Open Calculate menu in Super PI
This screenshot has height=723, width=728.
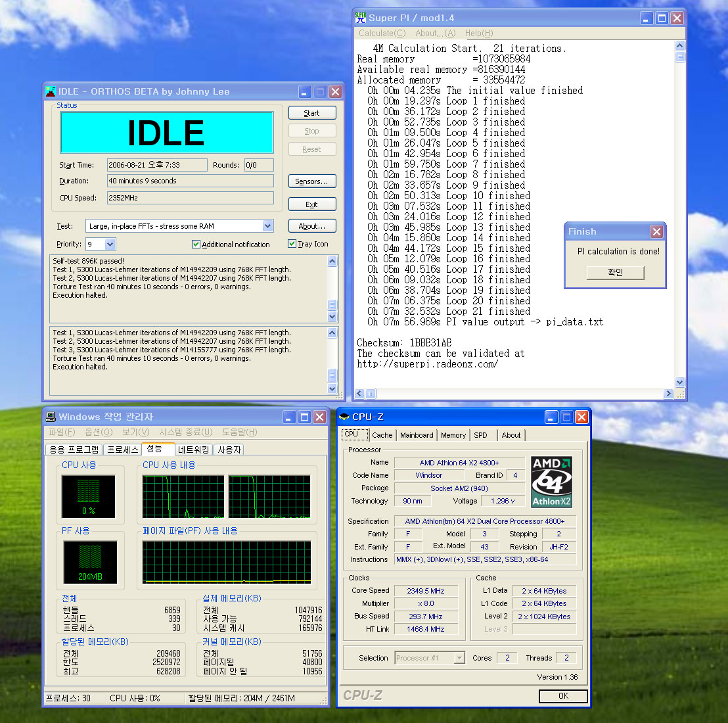(382, 33)
